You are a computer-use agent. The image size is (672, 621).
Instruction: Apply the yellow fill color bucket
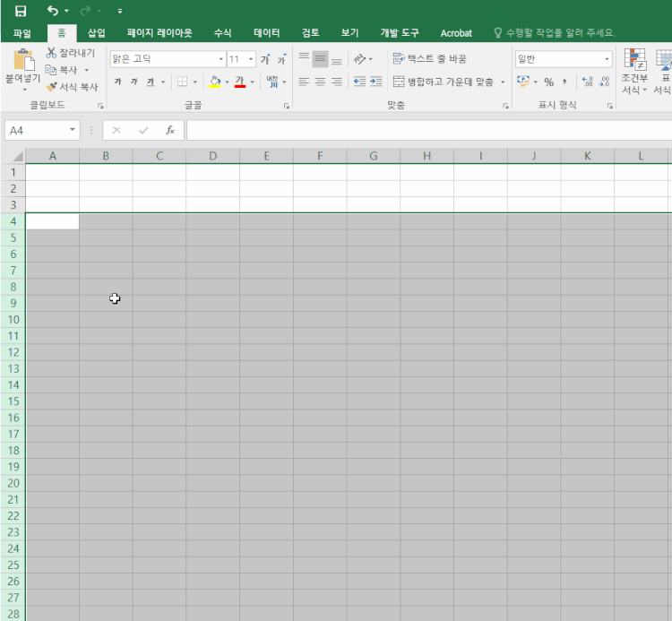tap(215, 82)
